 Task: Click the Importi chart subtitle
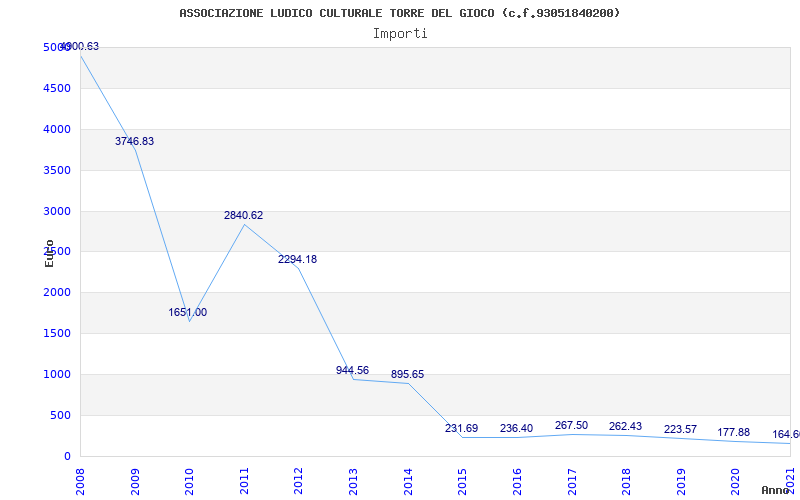pyautogui.click(x=400, y=34)
